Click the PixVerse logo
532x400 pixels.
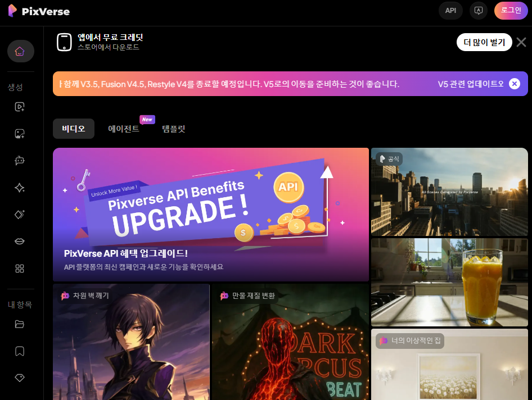pos(39,11)
